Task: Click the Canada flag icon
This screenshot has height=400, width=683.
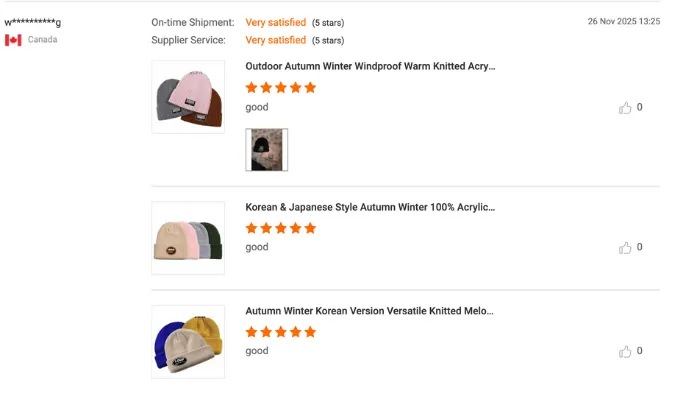Action: (x=13, y=40)
